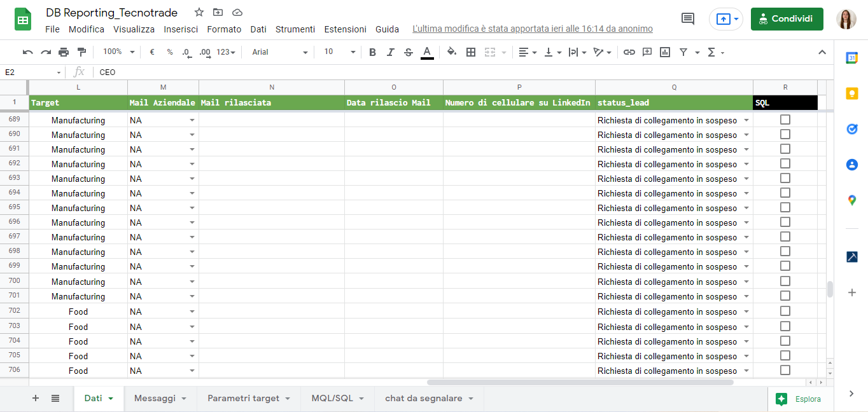This screenshot has height=412, width=868.
Task: Open the Formato menu
Action: 224,29
